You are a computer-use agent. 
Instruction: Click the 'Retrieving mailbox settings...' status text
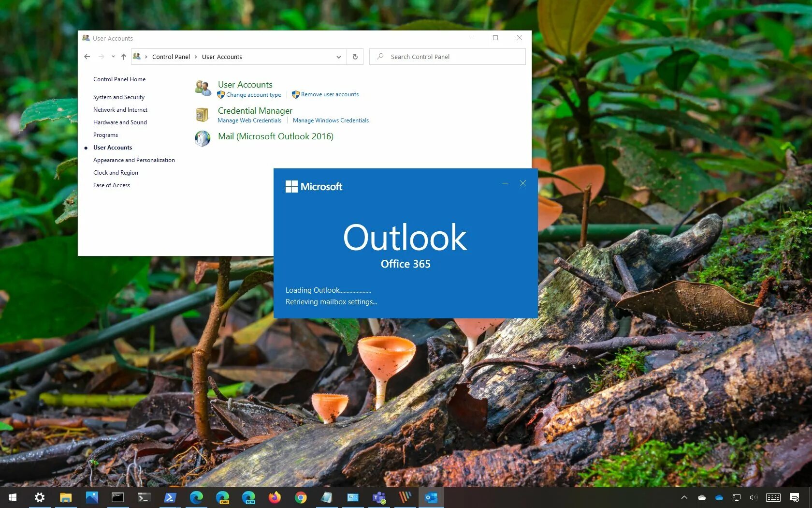[331, 302]
